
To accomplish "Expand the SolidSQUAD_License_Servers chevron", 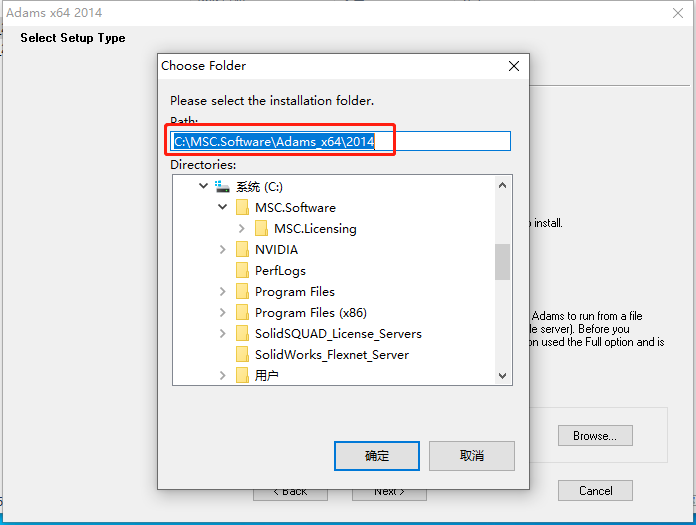I will click(222, 333).
